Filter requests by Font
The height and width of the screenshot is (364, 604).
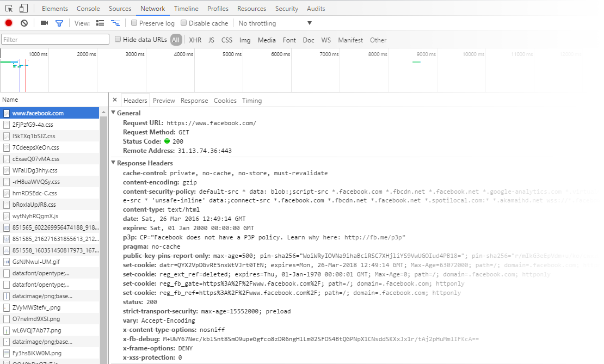coord(289,40)
